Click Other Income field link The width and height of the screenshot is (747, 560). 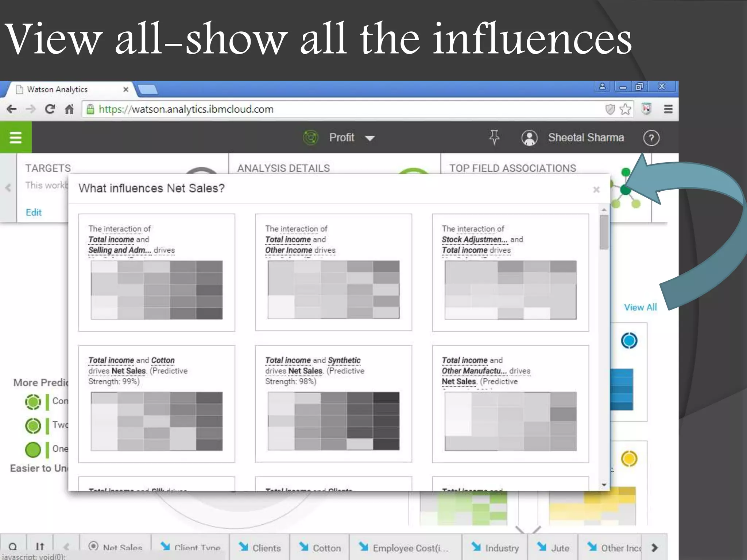pos(289,250)
